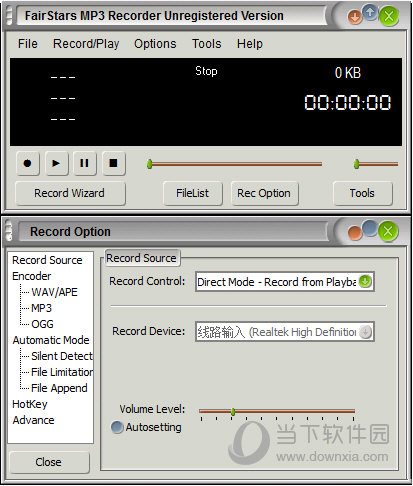The image size is (413, 486).
Task: Click the orange circle in Record Option title bar
Action: point(355,233)
